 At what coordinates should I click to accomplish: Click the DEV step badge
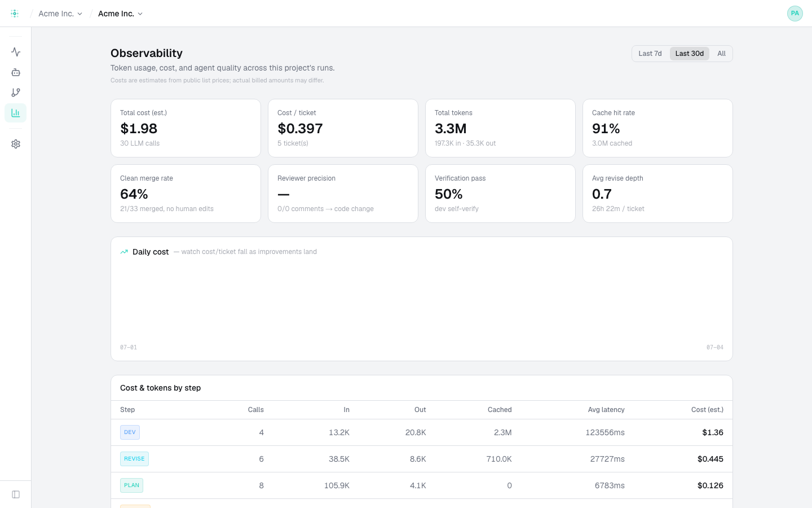[130, 432]
